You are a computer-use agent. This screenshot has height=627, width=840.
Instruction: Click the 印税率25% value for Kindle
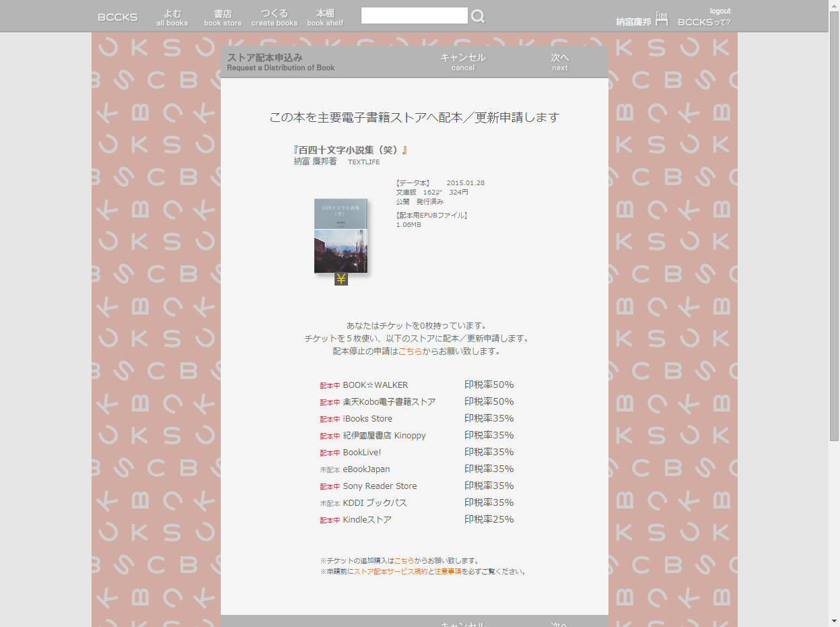[489, 519]
